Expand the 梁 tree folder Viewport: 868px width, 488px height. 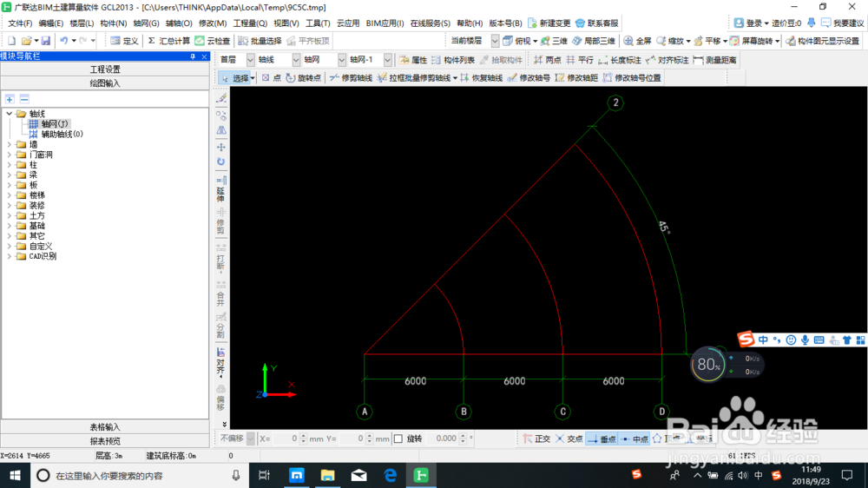pyautogui.click(x=9, y=175)
